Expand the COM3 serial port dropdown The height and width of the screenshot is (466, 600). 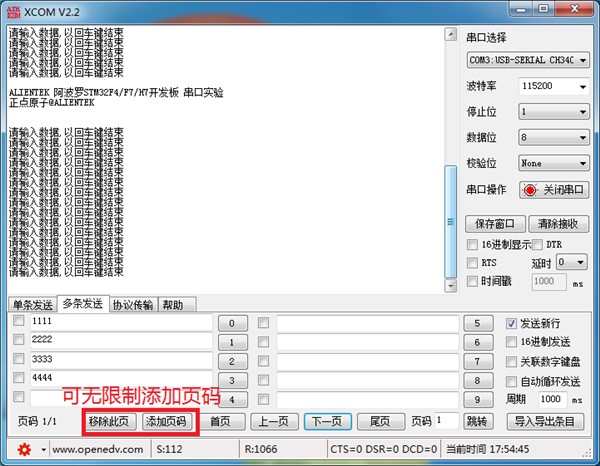[x=528, y=60]
